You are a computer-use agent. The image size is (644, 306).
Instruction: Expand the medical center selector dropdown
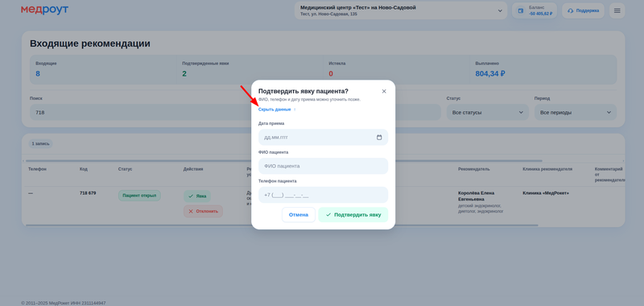coord(402,10)
